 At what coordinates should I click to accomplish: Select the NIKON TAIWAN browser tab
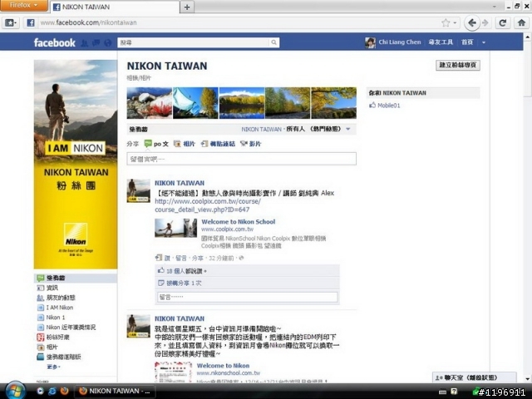coord(115,7)
